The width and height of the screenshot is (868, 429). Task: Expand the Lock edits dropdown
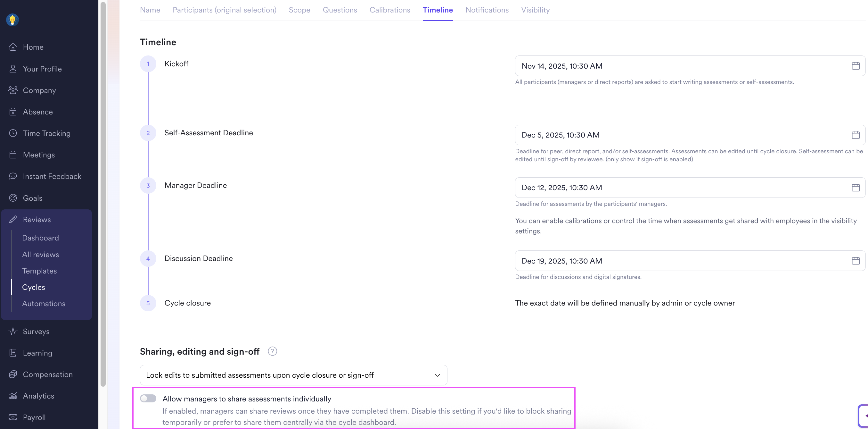293,375
